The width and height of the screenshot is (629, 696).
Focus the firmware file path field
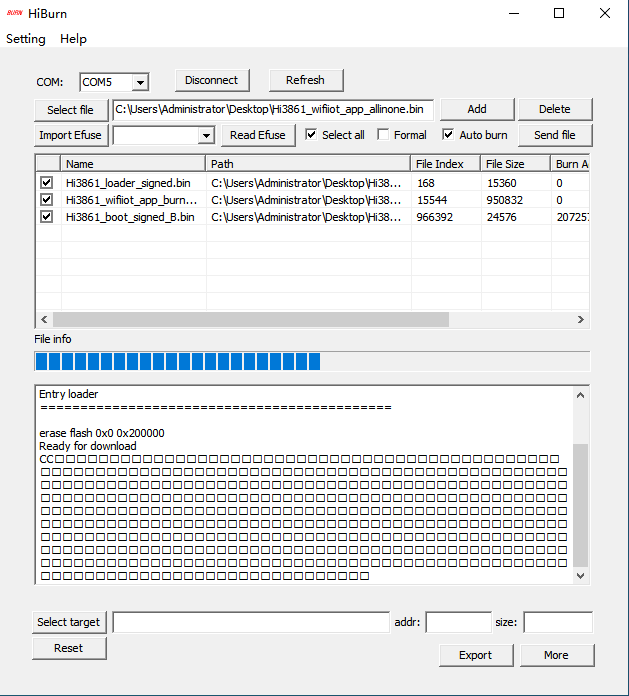click(x=273, y=110)
